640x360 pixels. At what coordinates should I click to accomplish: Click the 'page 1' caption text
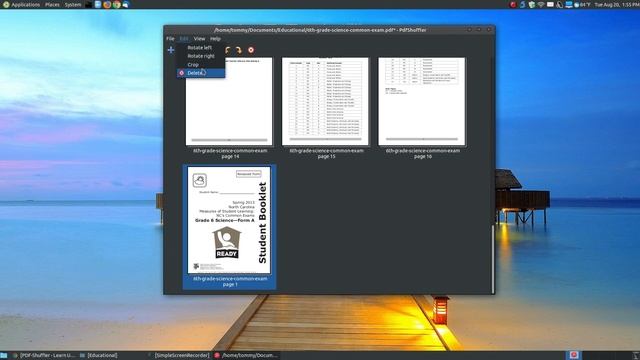pyautogui.click(x=230, y=284)
